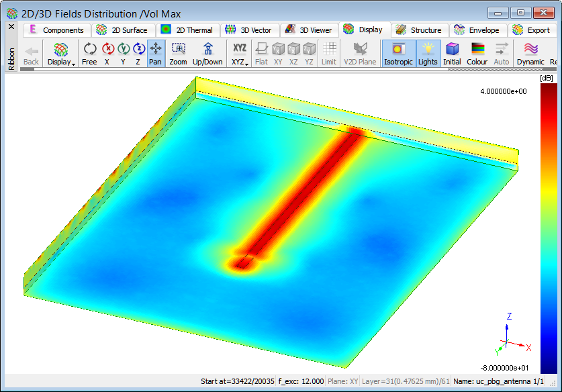Collapse the Ribbon side panel
Screen dimensions: 562x392
(x=11, y=27)
